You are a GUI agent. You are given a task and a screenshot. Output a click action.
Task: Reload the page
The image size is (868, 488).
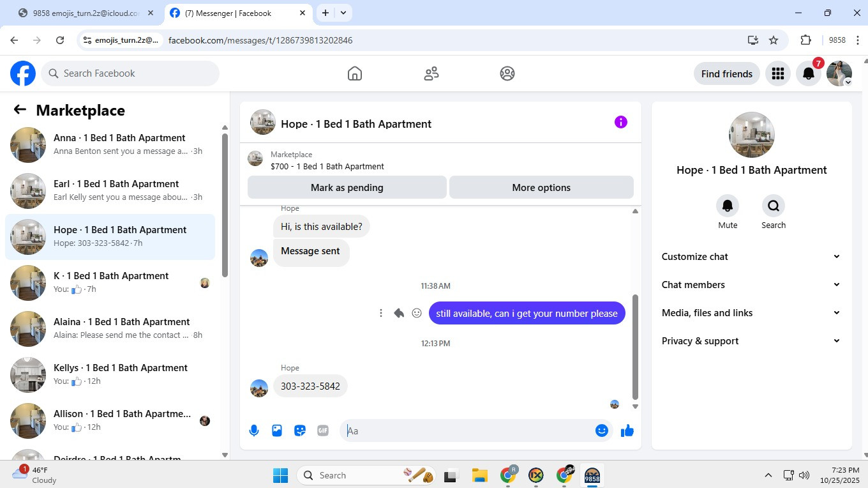tap(60, 40)
